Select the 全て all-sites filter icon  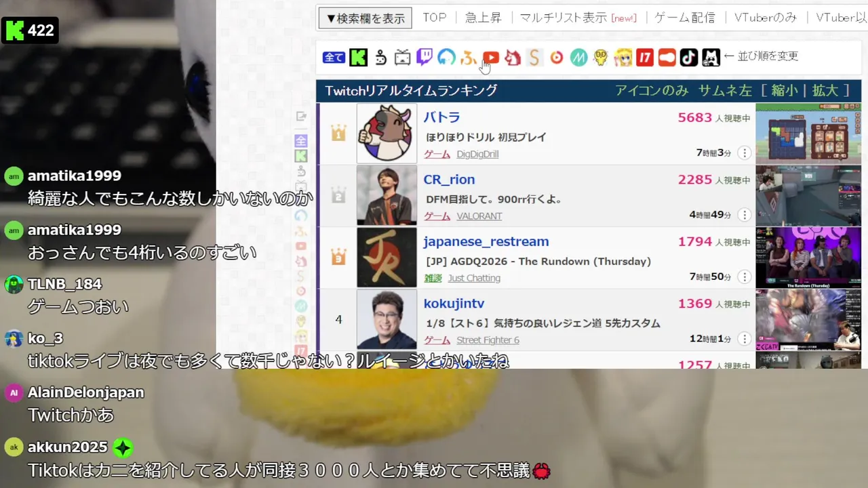[x=334, y=58]
